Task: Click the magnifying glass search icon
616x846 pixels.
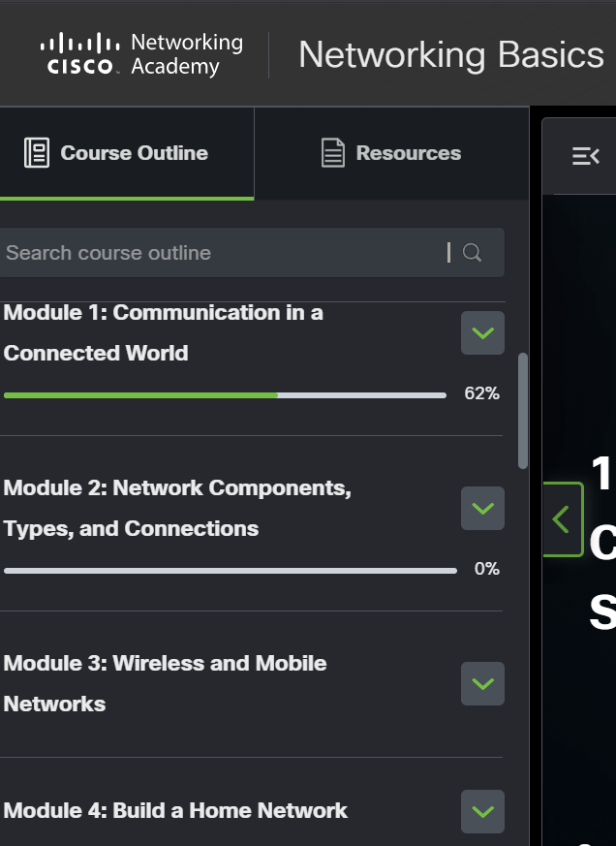Action: pyautogui.click(x=472, y=253)
